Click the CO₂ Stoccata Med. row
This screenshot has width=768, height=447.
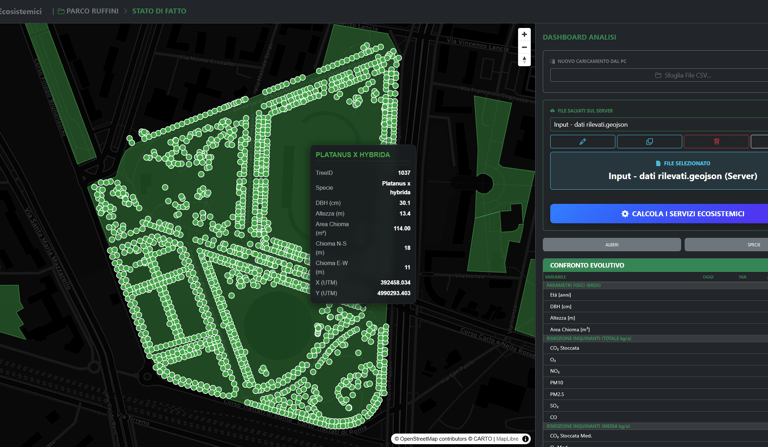[655, 436]
